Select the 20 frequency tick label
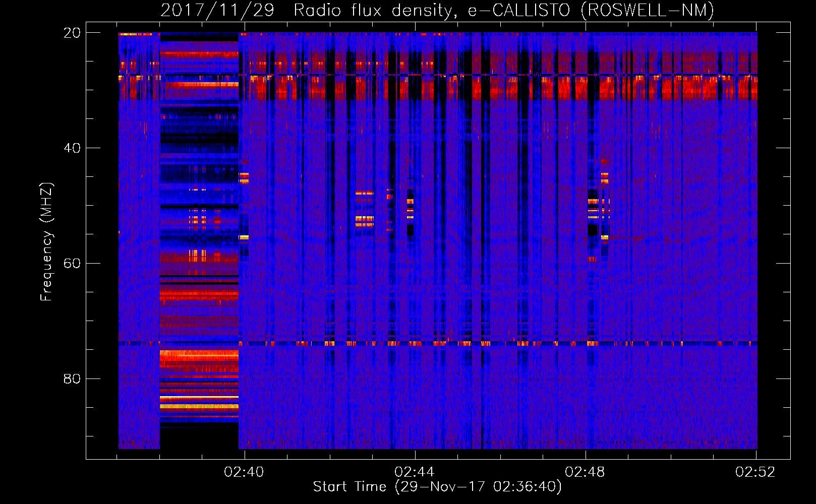 pos(72,33)
